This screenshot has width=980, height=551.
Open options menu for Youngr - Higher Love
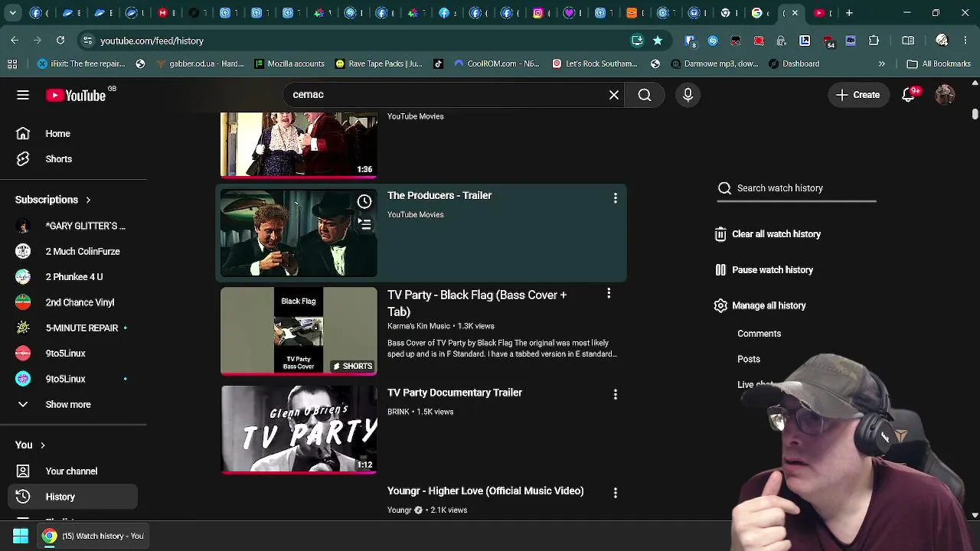coord(615,493)
